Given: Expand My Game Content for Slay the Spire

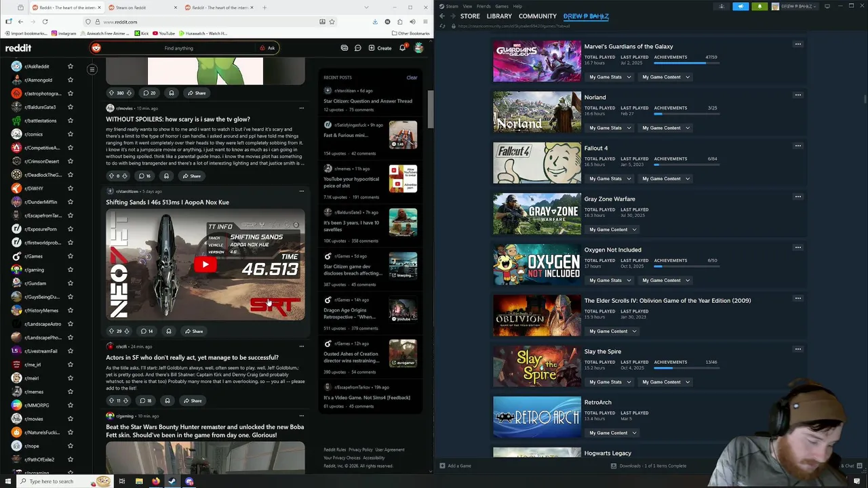Looking at the screenshot, I should (x=665, y=382).
